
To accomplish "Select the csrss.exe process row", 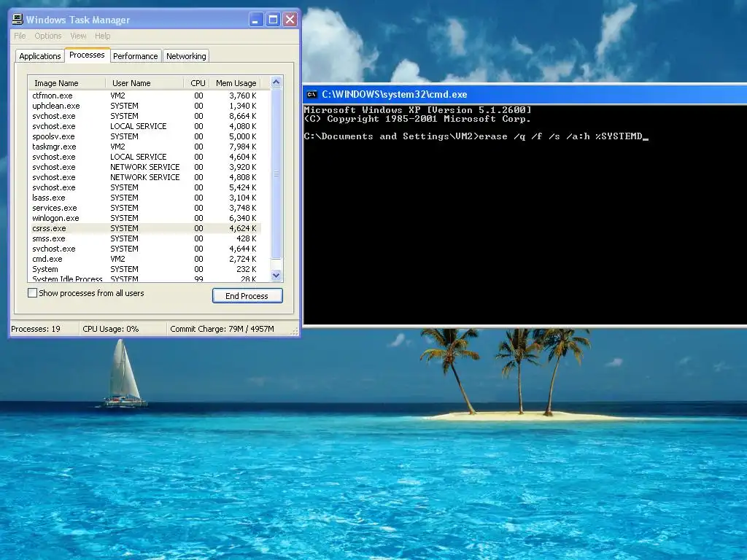I will pos(144,228).
